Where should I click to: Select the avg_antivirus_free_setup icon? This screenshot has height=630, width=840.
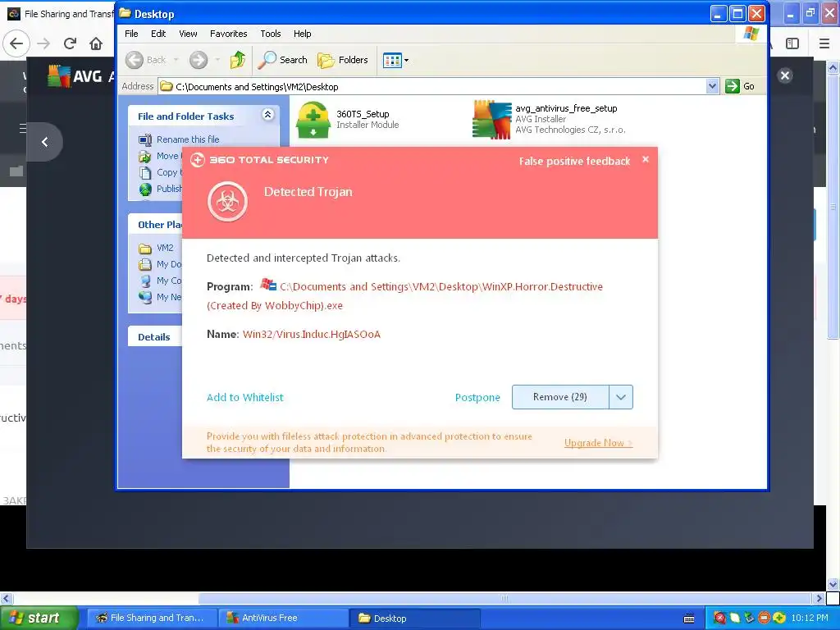[492, 120]
